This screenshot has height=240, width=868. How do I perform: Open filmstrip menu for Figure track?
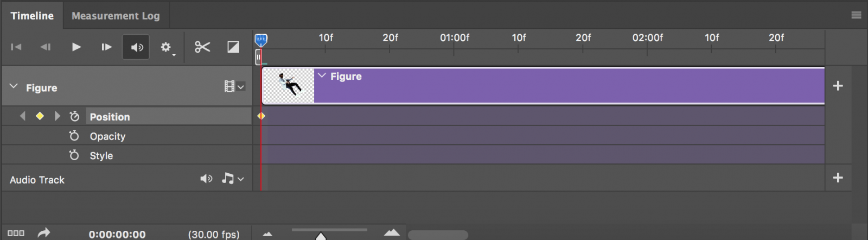(x=234, y=86)
